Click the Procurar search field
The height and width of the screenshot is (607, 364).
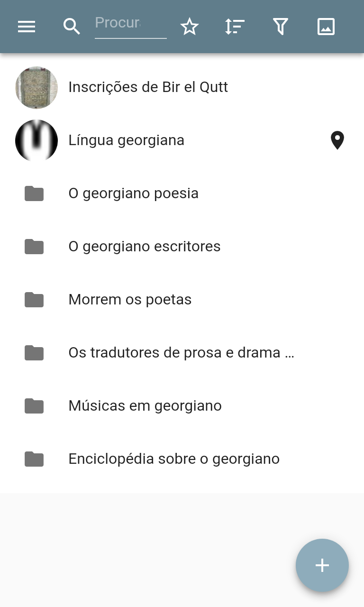(x=130, y=24)
